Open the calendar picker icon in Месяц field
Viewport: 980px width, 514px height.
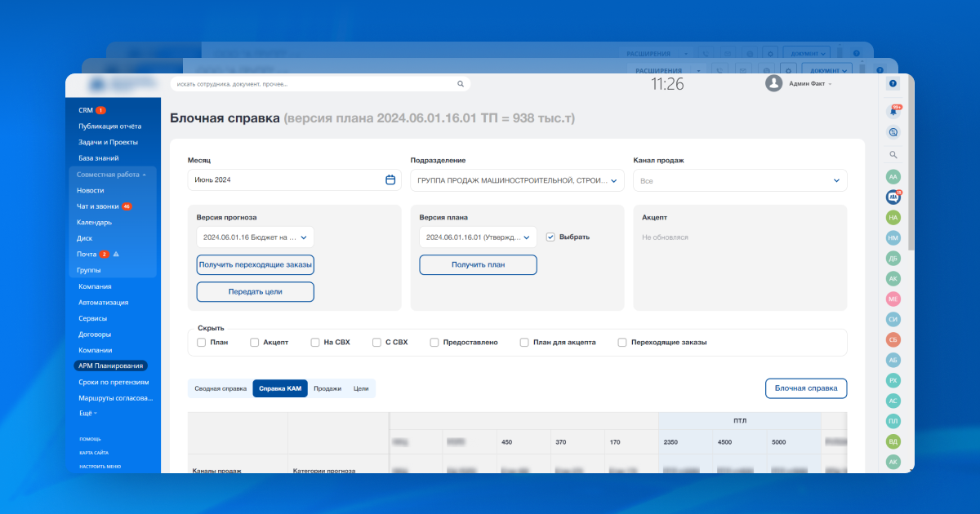click(390, 179)
